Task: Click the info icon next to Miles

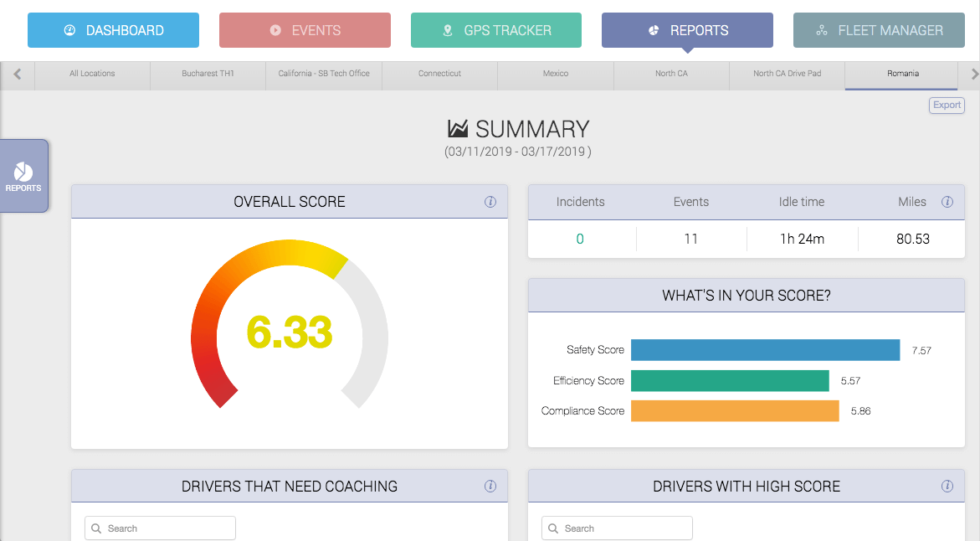Action: point(947,202)
